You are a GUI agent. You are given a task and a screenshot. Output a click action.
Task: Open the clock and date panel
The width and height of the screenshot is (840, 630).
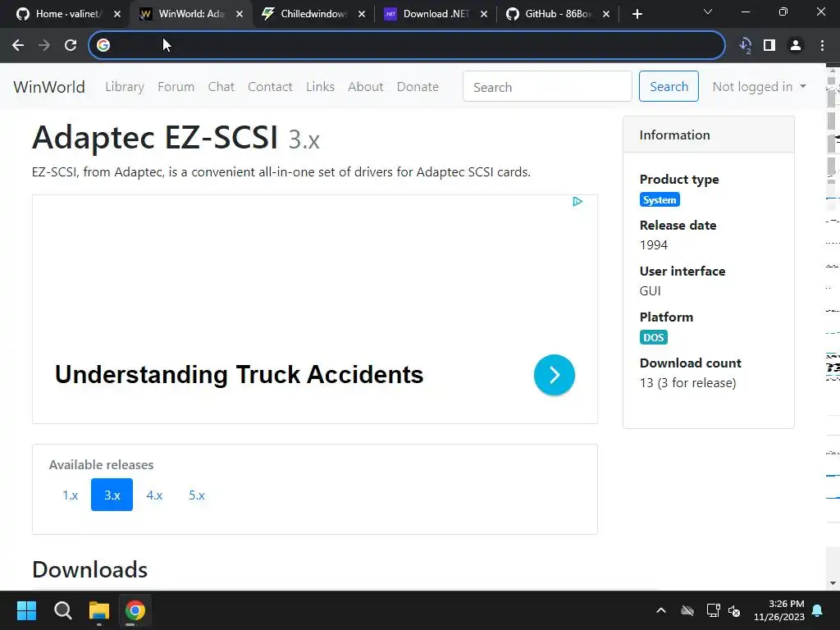coord(779,610)
